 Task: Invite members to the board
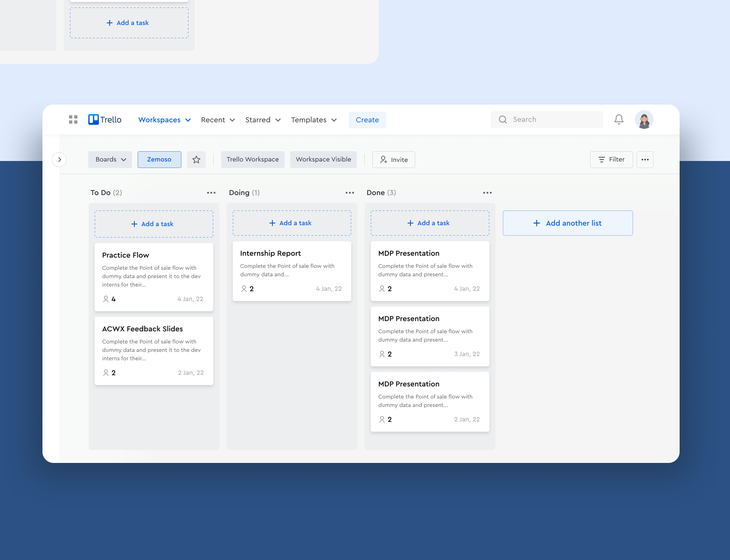[393, 159]
